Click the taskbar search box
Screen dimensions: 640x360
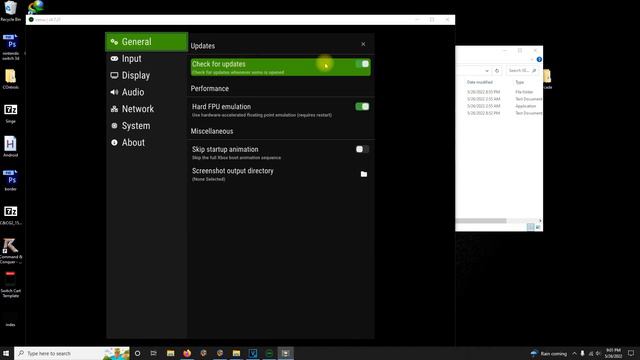(72, 353)
